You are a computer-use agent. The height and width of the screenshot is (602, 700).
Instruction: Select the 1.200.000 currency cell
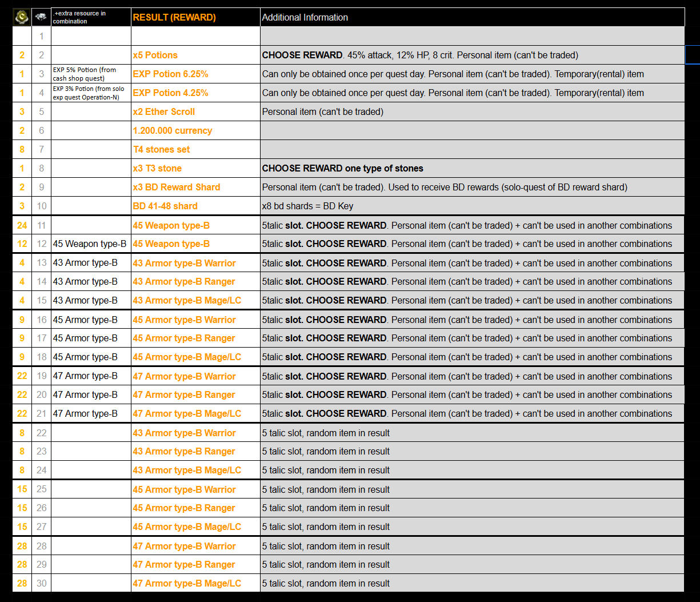[173, 130]
